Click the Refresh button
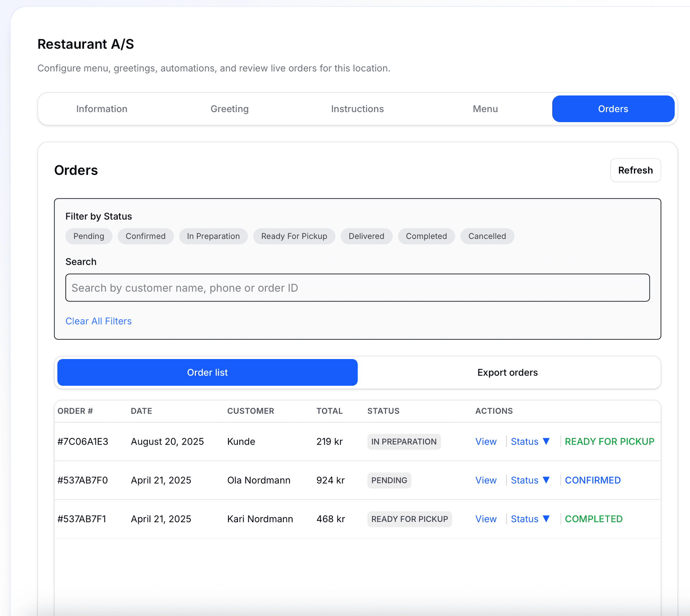Screen dimensions: 690x616 click(x=635, y=170)
